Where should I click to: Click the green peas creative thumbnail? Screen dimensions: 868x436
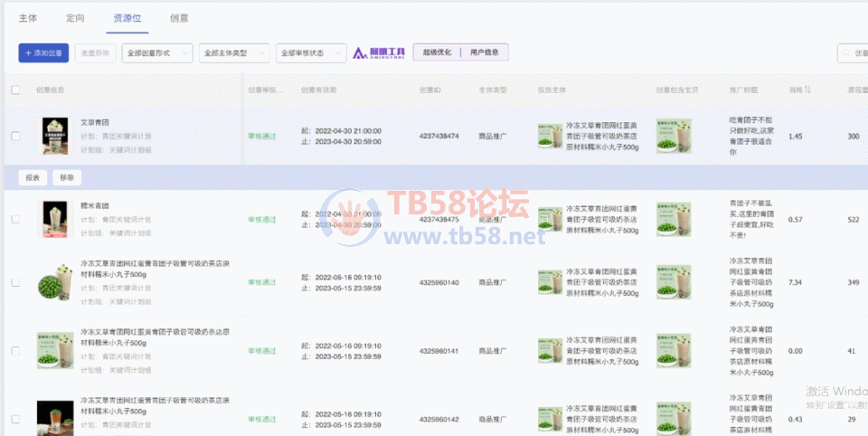click(55, 282)
